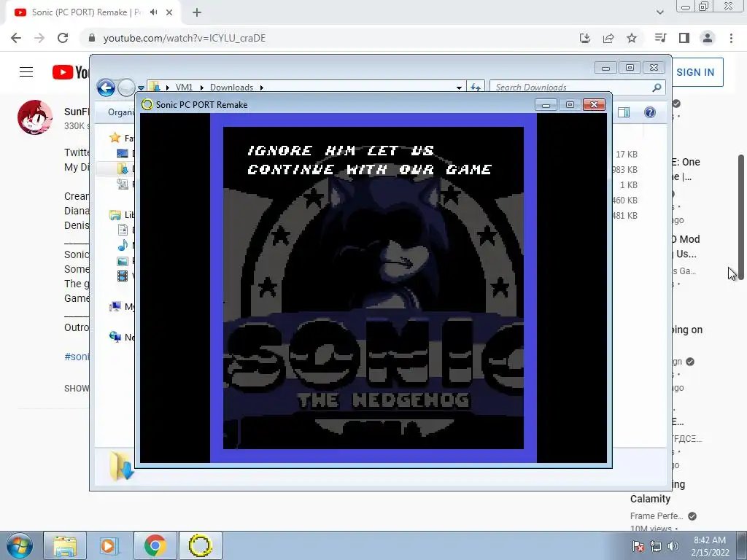Viewport: 747px width, 560px height.
Task: Click Explorer back arrow button
Action: pyautogui.click(x=106, y=87)
